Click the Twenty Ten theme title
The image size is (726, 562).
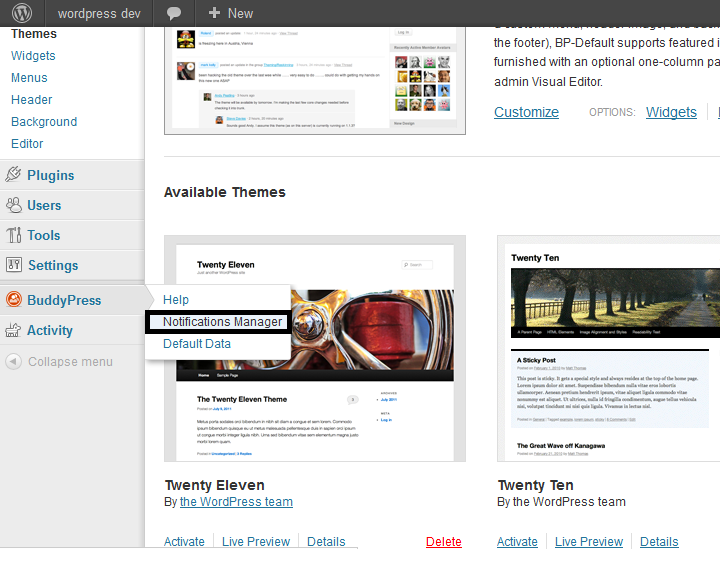click(x=535, y=485)
